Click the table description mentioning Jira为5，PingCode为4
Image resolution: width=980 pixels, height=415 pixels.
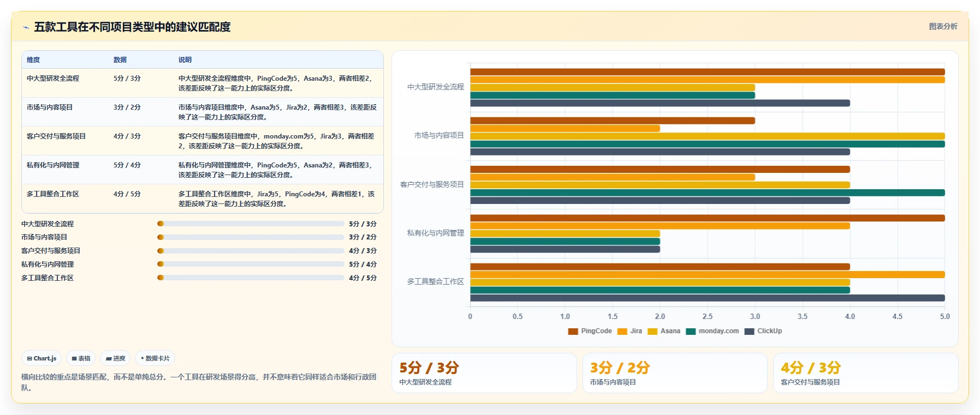click(276, 199)
